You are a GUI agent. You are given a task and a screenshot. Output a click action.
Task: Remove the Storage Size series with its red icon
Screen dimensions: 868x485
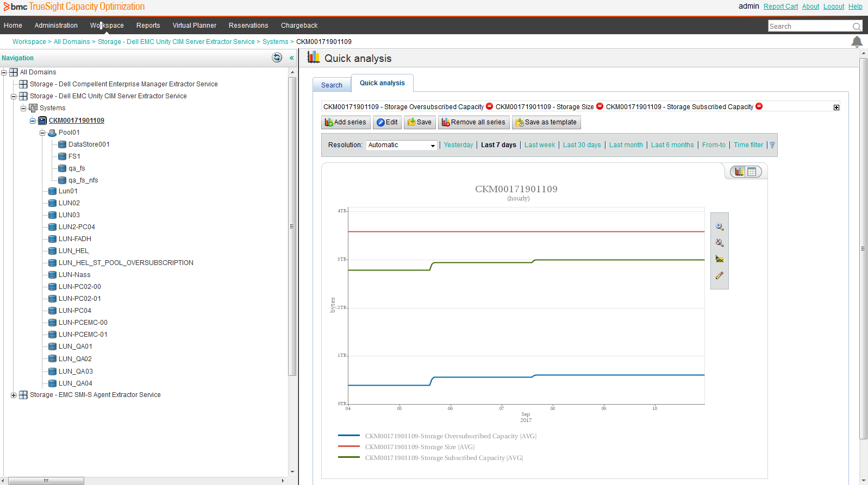600,106
